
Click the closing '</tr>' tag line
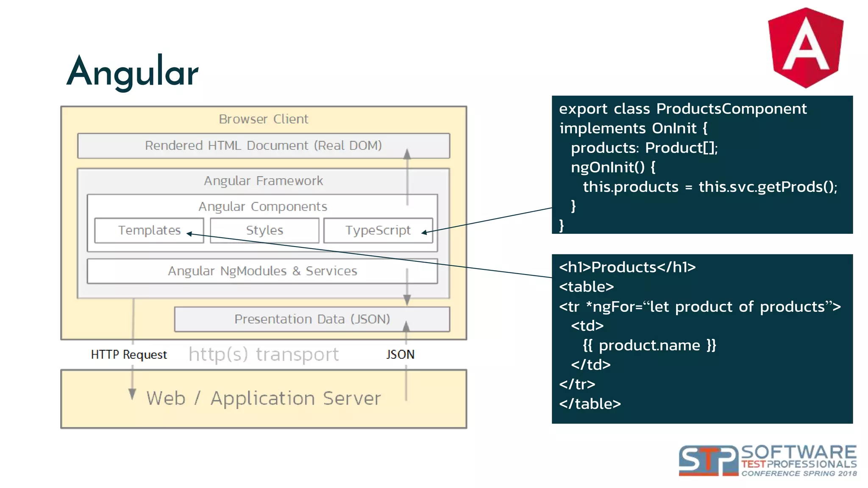tap(577, 384)
